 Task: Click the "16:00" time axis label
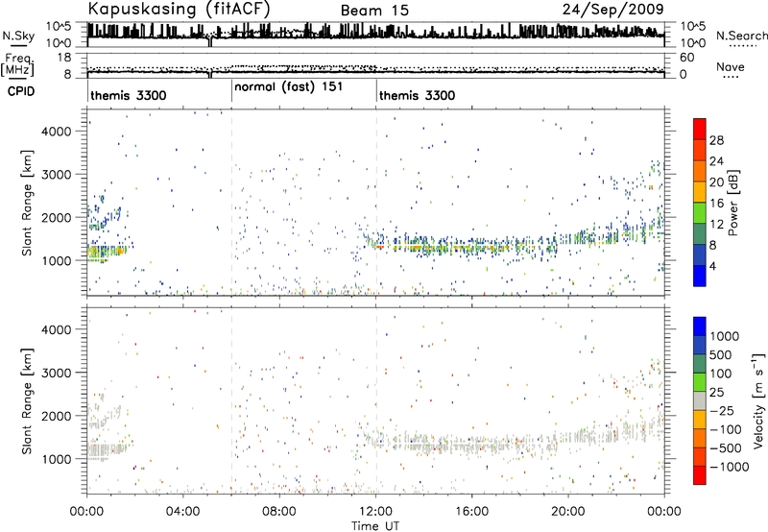click(471, 512)
